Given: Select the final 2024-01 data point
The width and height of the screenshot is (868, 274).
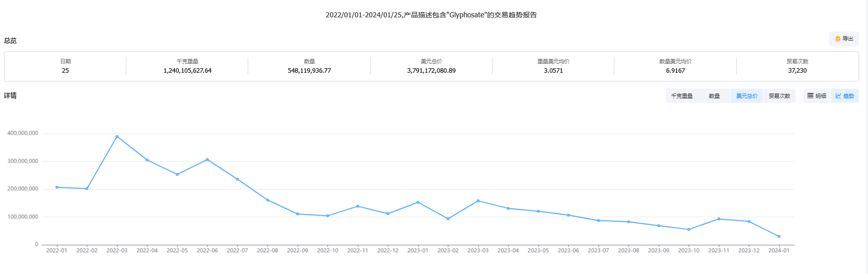Looking at the screenshot, I should (779, 236).
